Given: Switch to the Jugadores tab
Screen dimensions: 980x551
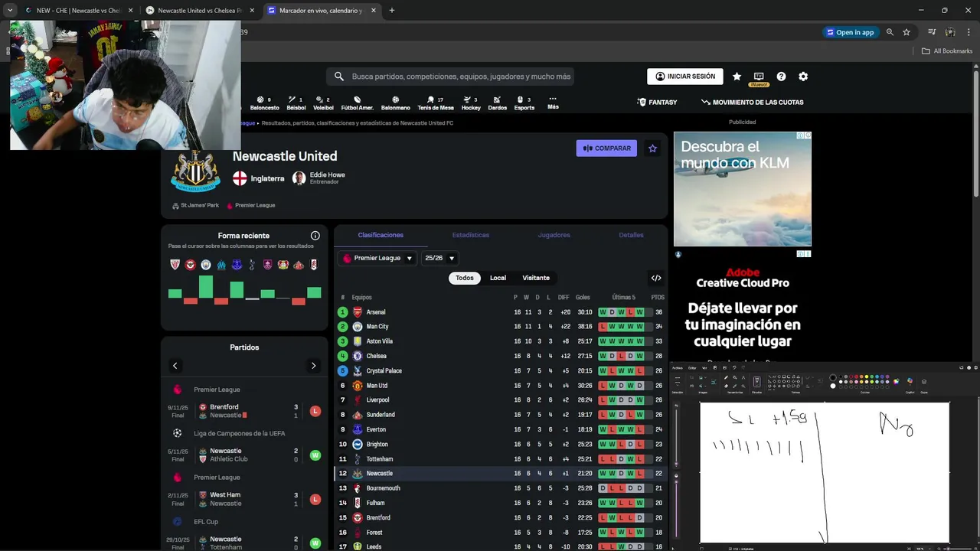Looking at the screenshot, I should [x=554, y=235].
